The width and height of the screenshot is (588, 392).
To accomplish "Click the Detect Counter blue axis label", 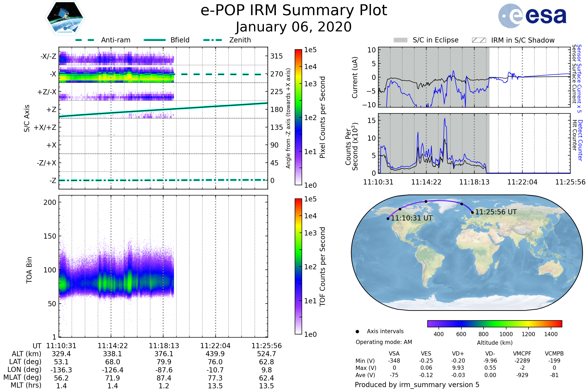I will coord(580,140).
